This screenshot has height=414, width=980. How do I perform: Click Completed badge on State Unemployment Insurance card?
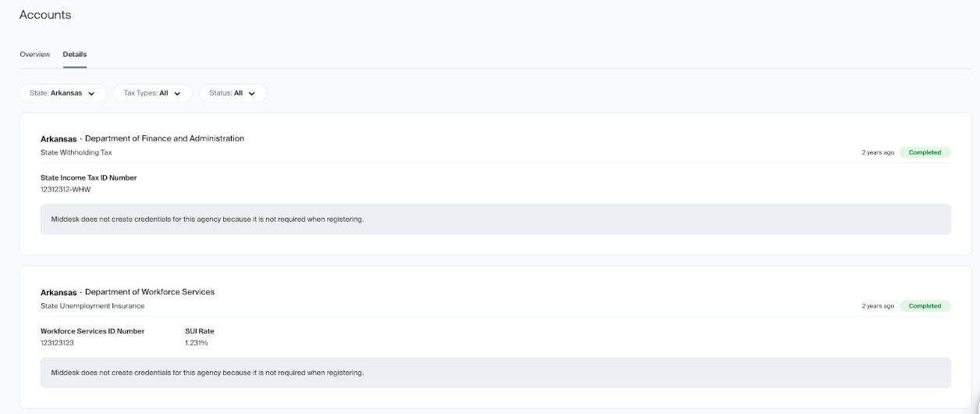[925, 305]
